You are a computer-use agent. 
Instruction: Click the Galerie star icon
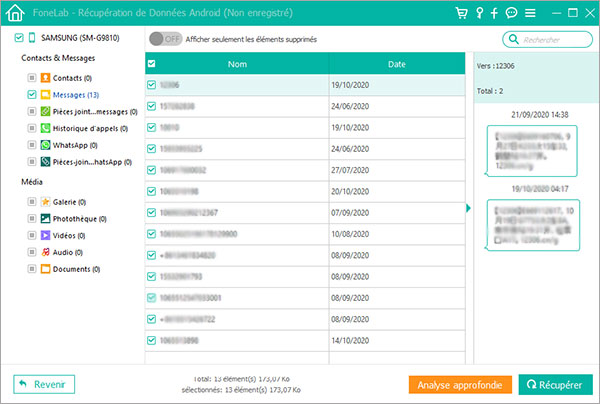46,201
